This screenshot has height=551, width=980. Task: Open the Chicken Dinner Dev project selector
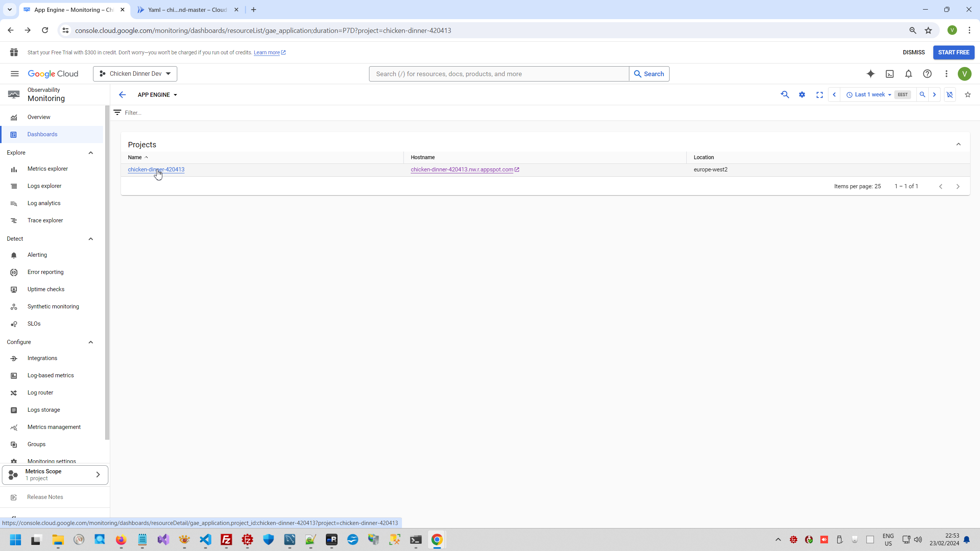(x=135, y=74)
